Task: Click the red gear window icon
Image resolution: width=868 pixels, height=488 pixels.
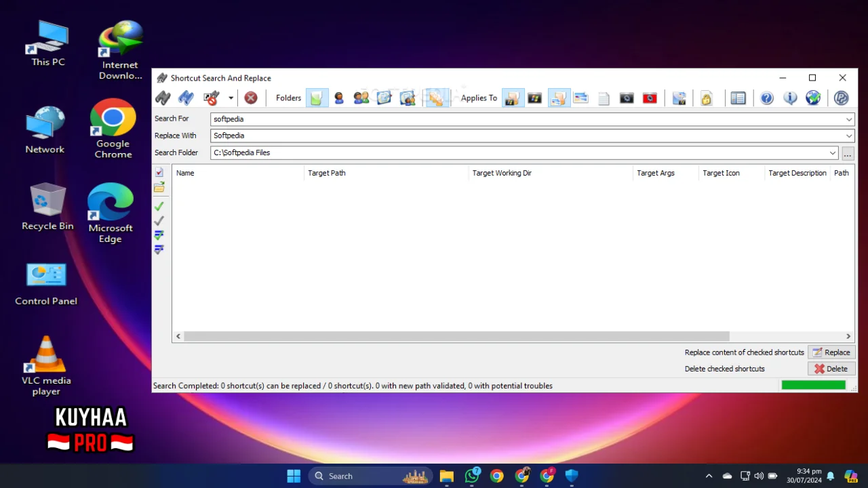Action: tap(650, 98)
